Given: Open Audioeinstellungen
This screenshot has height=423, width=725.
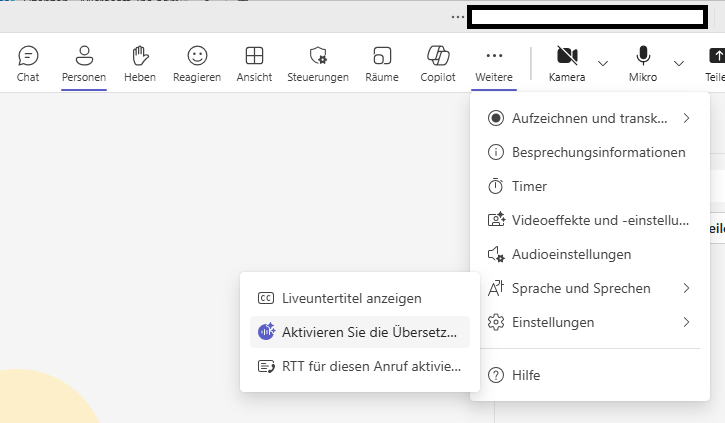Looking at the screenshot, I should [x=590, y=254].
